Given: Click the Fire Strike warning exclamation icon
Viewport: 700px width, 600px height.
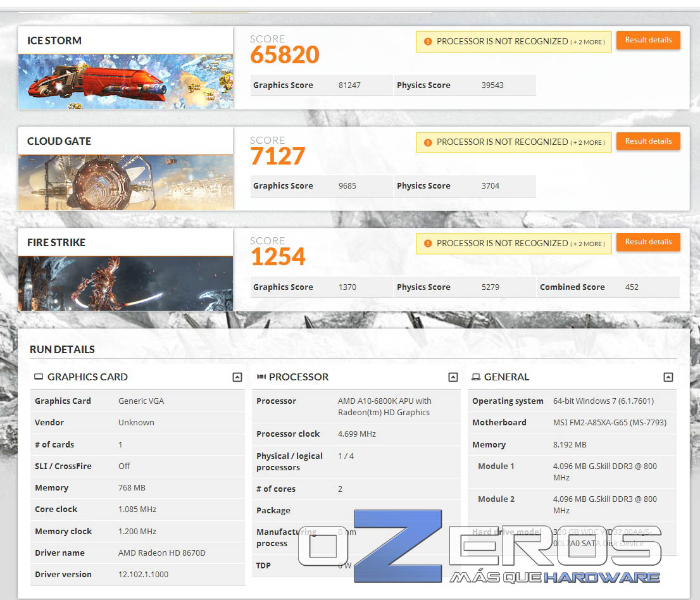Looking at the screenshot, I should coord(428,244).
